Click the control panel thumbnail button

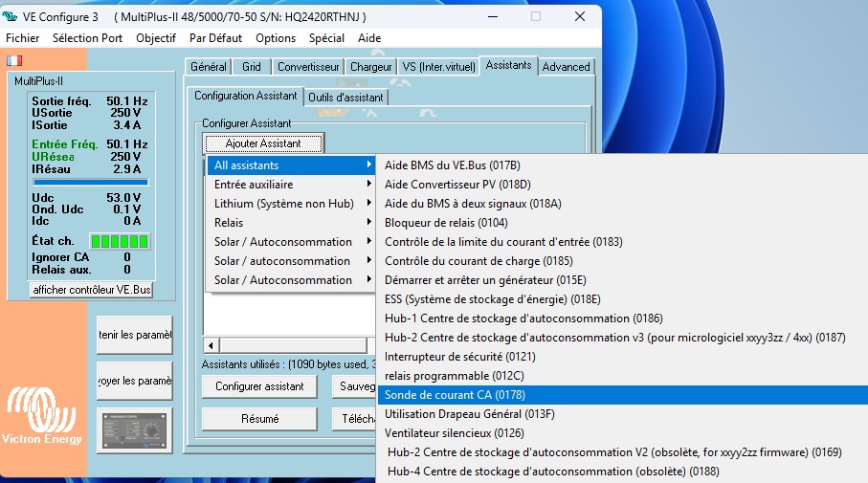pos(135,431)
